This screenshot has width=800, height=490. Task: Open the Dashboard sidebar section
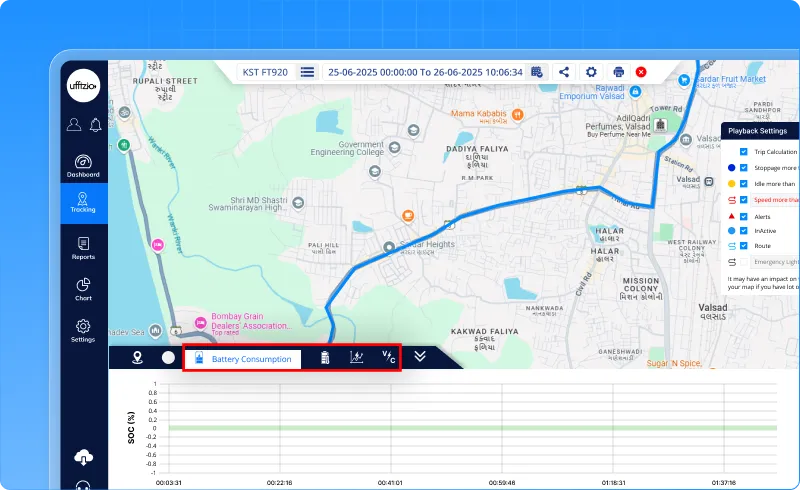click(x=83, y=165)
